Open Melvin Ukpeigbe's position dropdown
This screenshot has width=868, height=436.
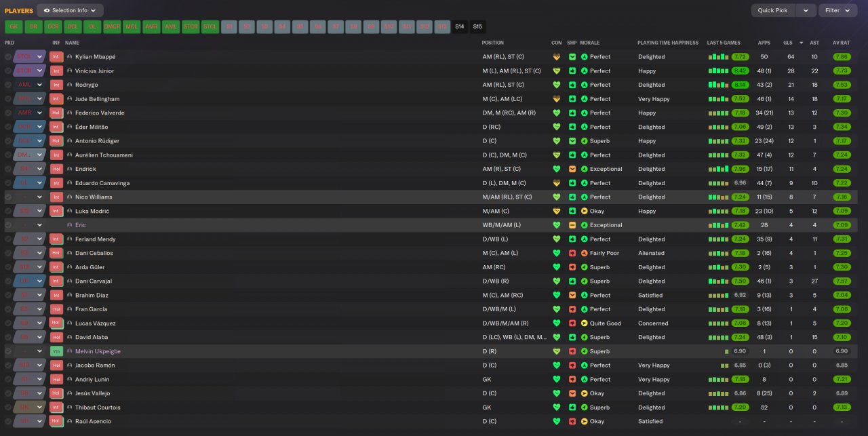30,351
